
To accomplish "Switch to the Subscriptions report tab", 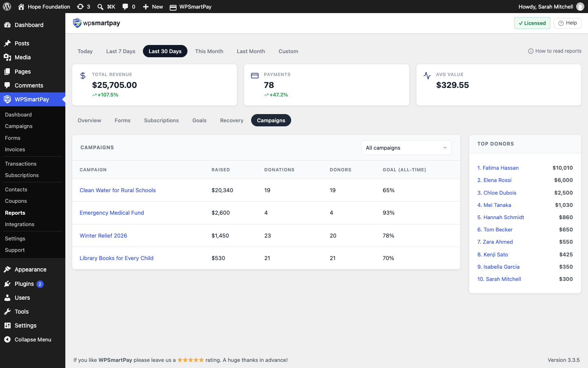I will coord(161,120).
